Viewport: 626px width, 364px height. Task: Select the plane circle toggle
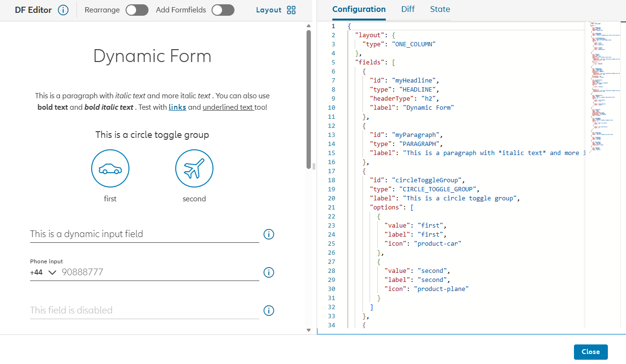point(194,168)
